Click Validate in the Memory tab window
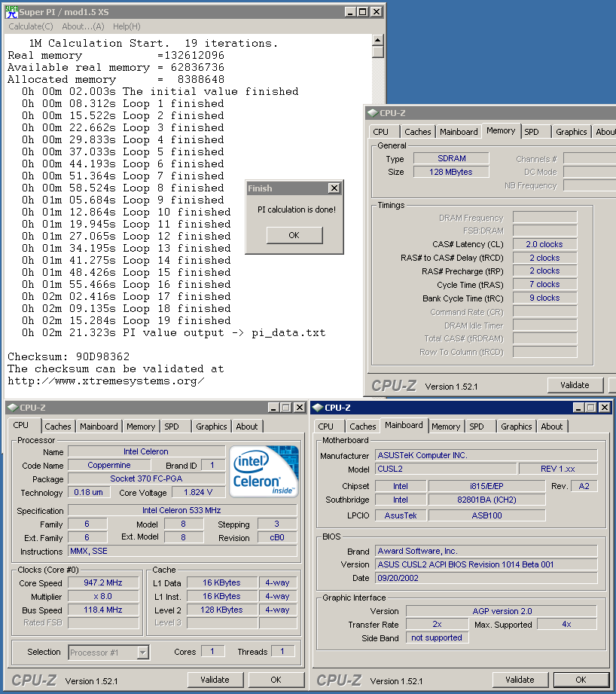The width and height of the screenshot is (616, 694). 575,385
